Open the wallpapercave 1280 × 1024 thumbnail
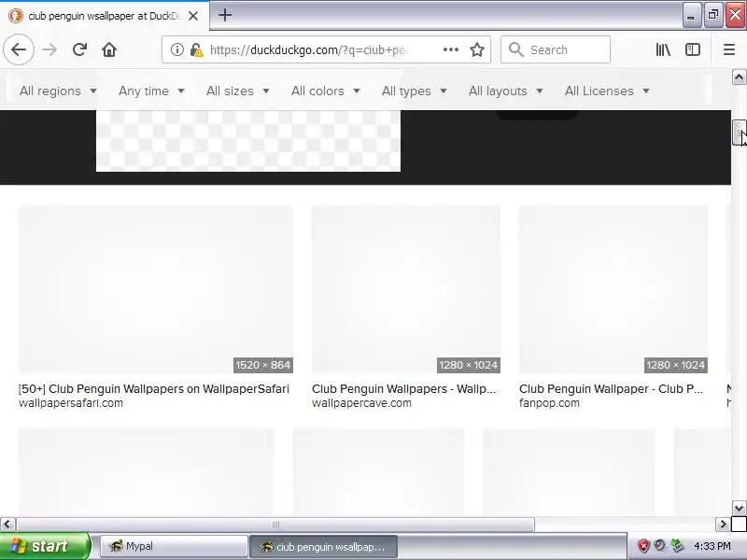The image size is (747, 560). pos(406,289)
